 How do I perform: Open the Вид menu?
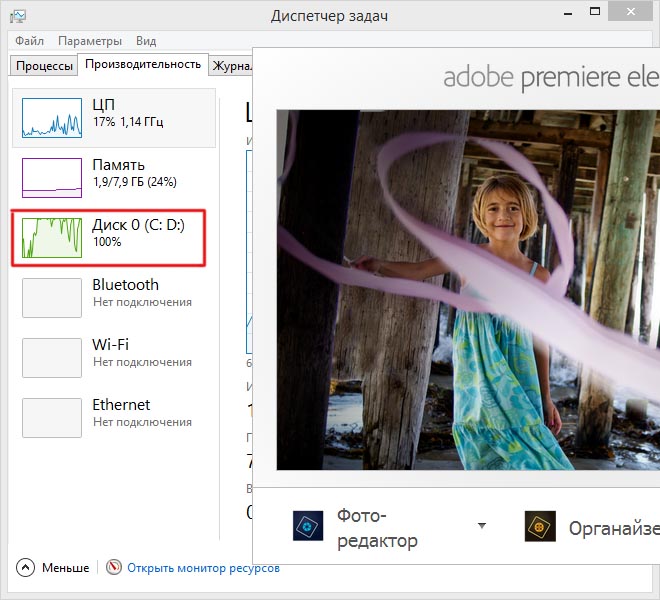click(146, 41)
